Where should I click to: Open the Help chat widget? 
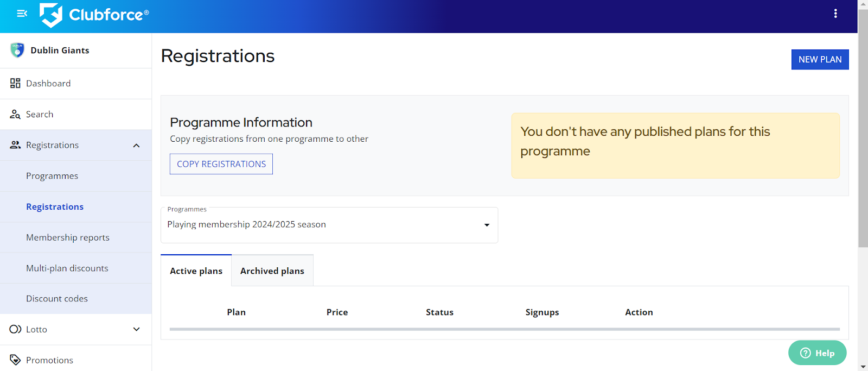(816, 353)
